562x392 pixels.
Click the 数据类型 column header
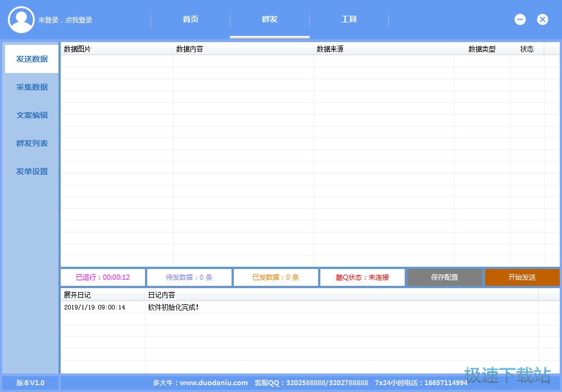(x=482, y=49)
